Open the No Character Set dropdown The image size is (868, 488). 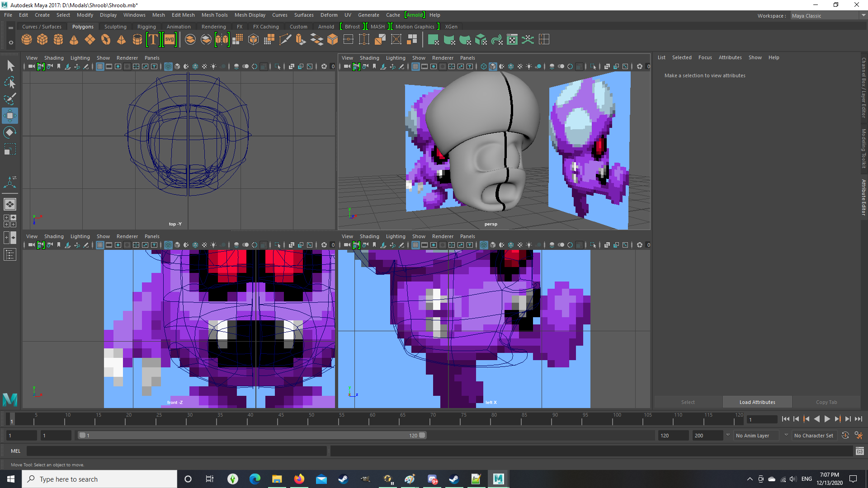point(813,436)
